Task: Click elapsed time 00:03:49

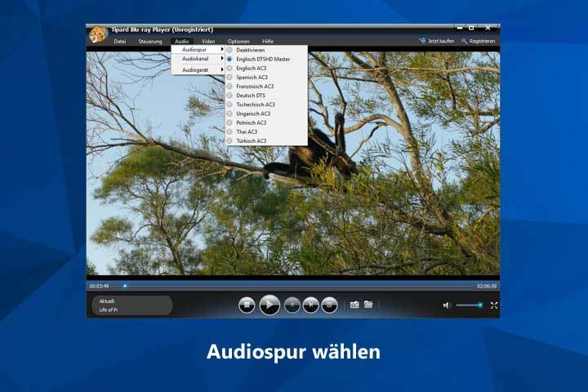Action: (x=99, y=286)
